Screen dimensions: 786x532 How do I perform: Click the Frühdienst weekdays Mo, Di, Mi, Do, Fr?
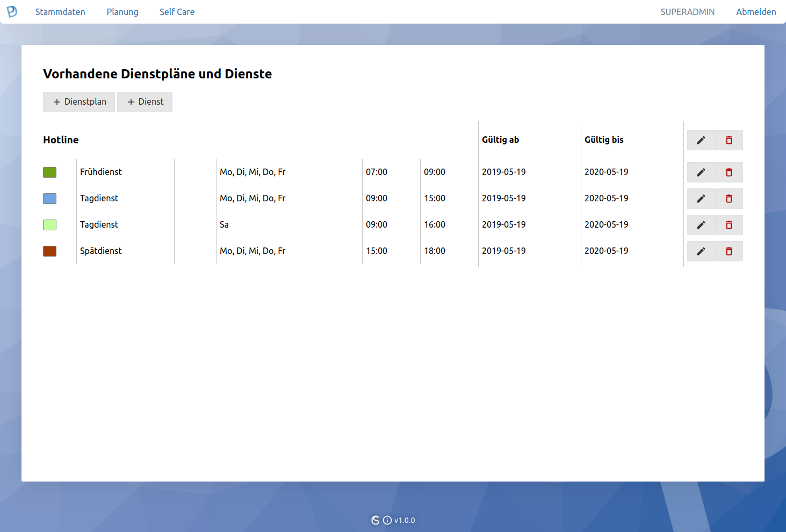coord(253,172)
